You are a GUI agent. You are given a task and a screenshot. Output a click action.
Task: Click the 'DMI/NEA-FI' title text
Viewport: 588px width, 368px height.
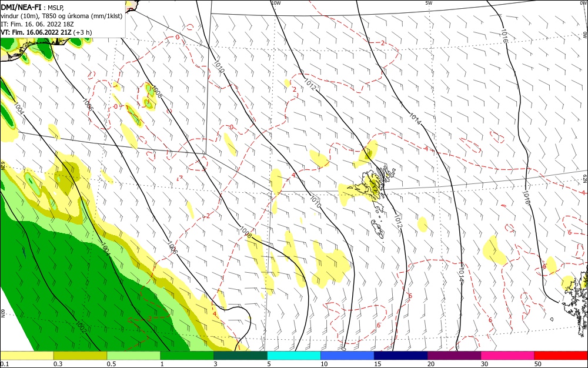(x=21, y=8)
